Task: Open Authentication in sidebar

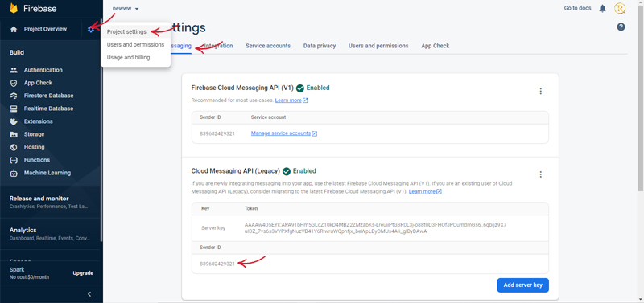Action: 43,70
